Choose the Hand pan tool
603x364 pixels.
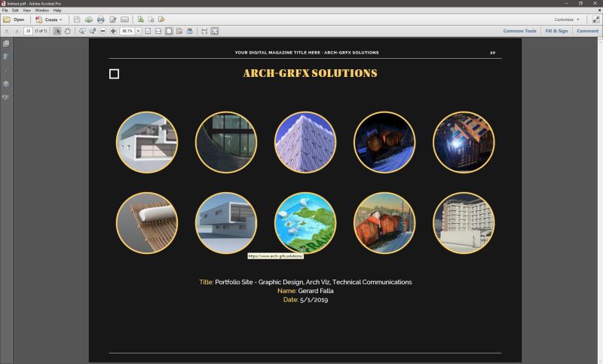(68, 31)
